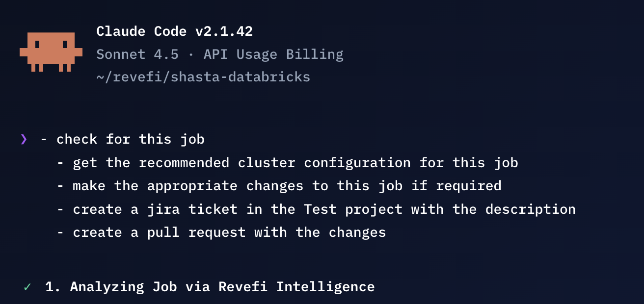Click the step number "1." heading
This screenshot has height=304, width=644.
[x=53, y=287]
